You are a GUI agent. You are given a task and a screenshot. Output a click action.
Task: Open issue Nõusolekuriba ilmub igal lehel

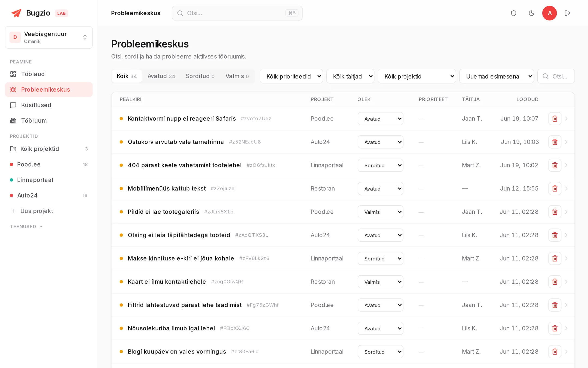(x=171, y=328)
